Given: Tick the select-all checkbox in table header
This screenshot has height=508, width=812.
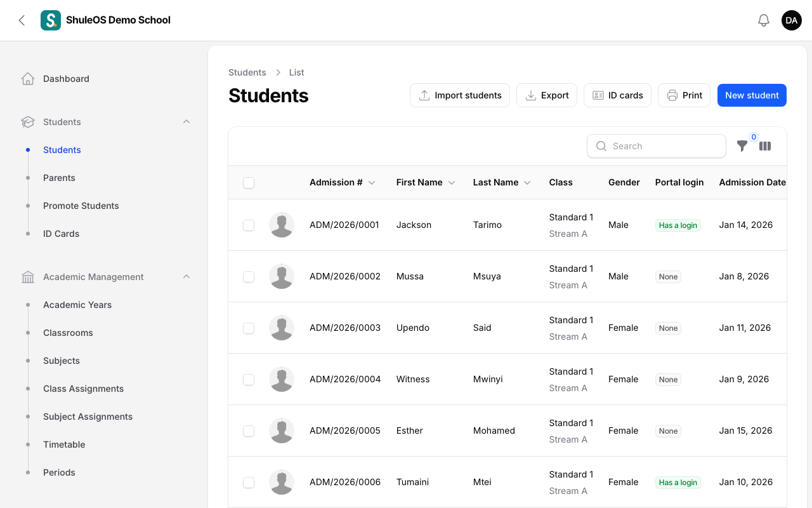Looking at the screenshot, I should coord(249,183).
